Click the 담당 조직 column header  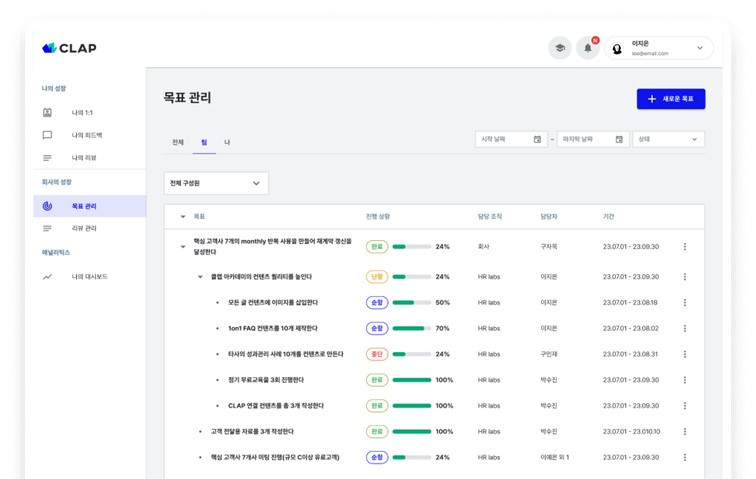click(x=490, y=217)
